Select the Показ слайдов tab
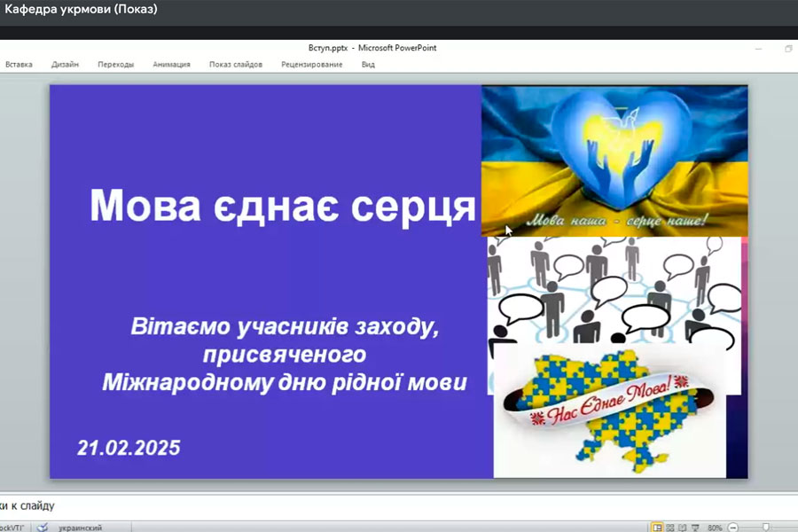The height and width of the screenshot is (532, 798). 236,65
